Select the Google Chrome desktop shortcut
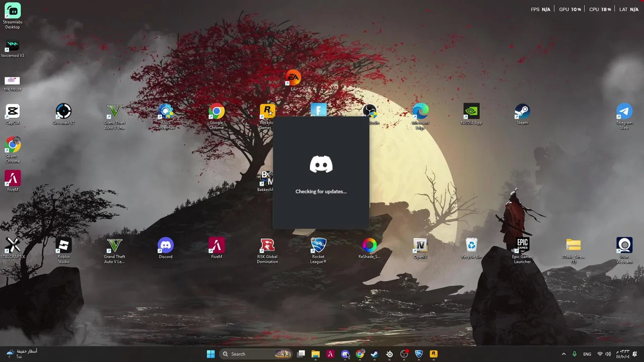This screenshot has width=644, height=362. click(216, 117)
